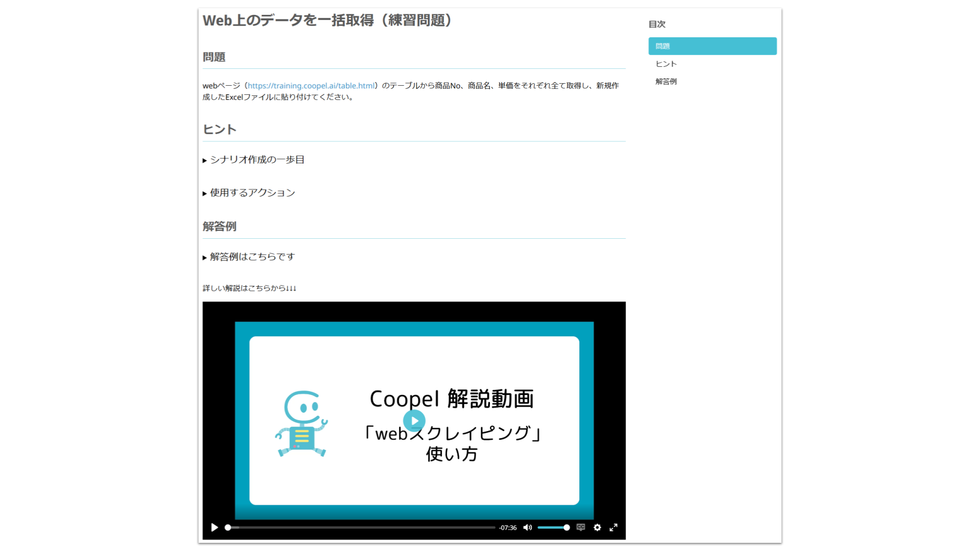Viewport: 980px width, 551px height.
Task: Expand the 使用するアクション hint
Action: [x=249, y=193]
